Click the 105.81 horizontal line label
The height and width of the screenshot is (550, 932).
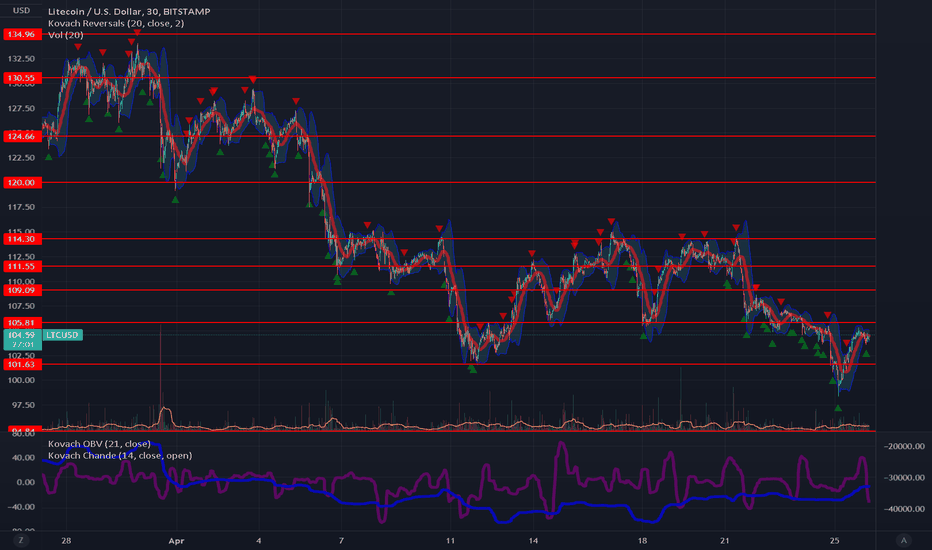click(x=22, y=323)
